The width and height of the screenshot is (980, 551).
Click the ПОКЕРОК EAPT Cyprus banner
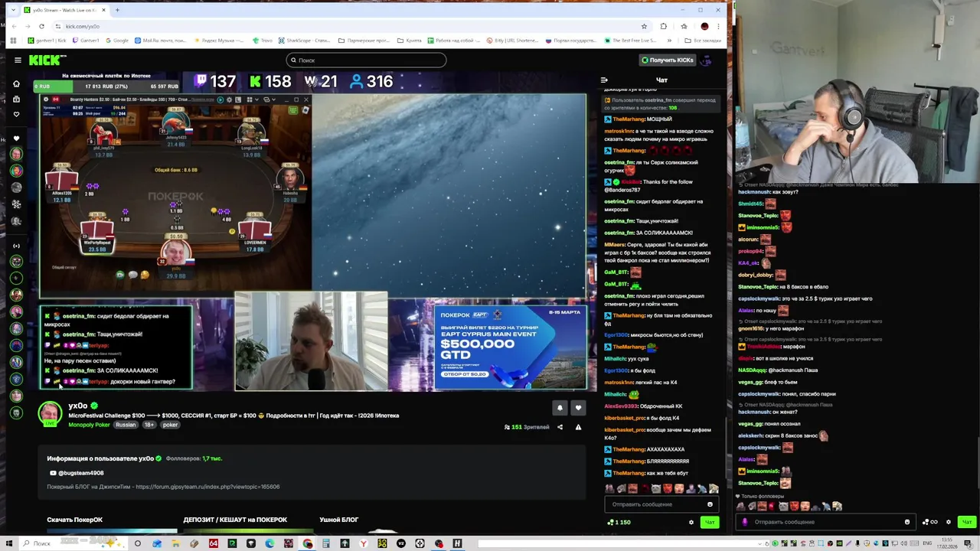pyautogui.click(x=509, y=347)
